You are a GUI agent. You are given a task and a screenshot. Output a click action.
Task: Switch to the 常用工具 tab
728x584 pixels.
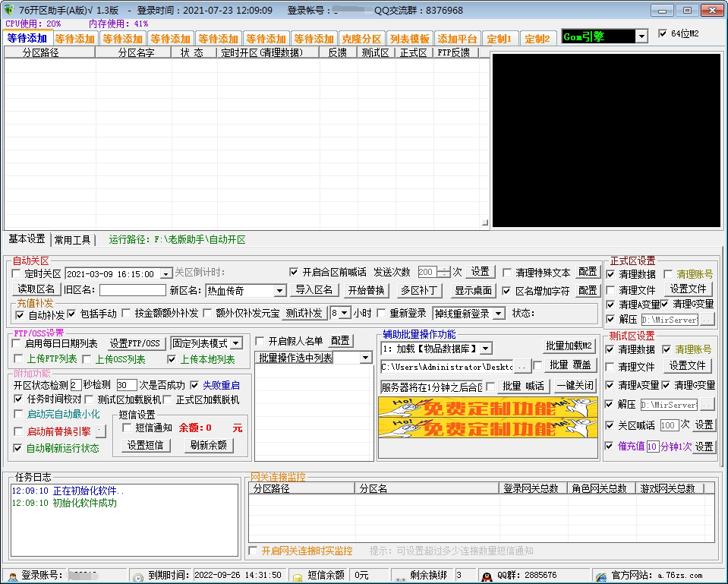pos(73,240)
